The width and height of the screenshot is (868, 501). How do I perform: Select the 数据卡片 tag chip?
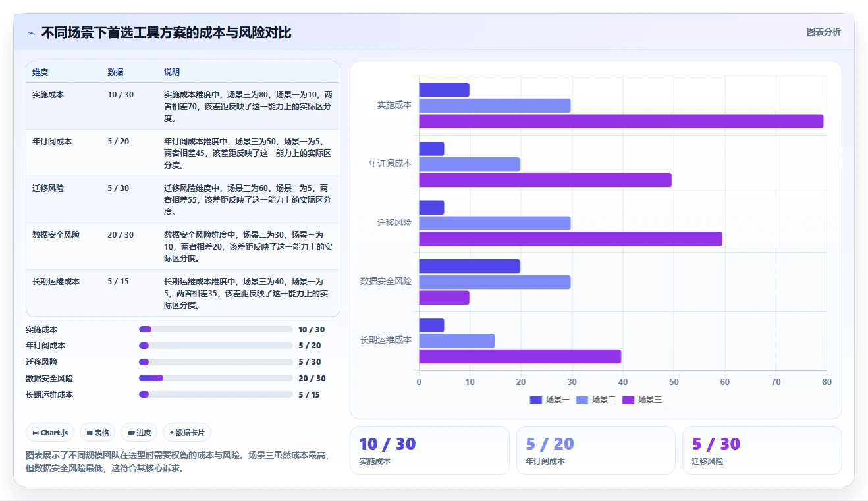point(187,433)
